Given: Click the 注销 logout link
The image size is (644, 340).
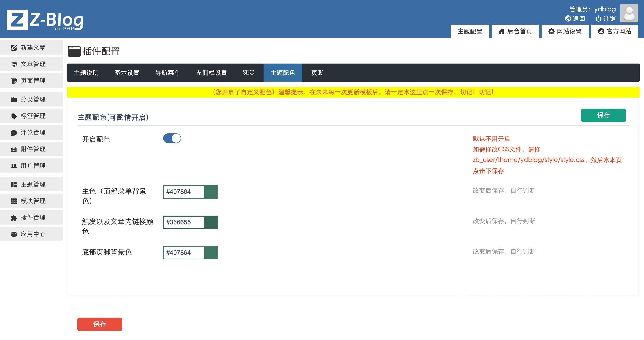Looking at the screenshot, I should 606,19.
